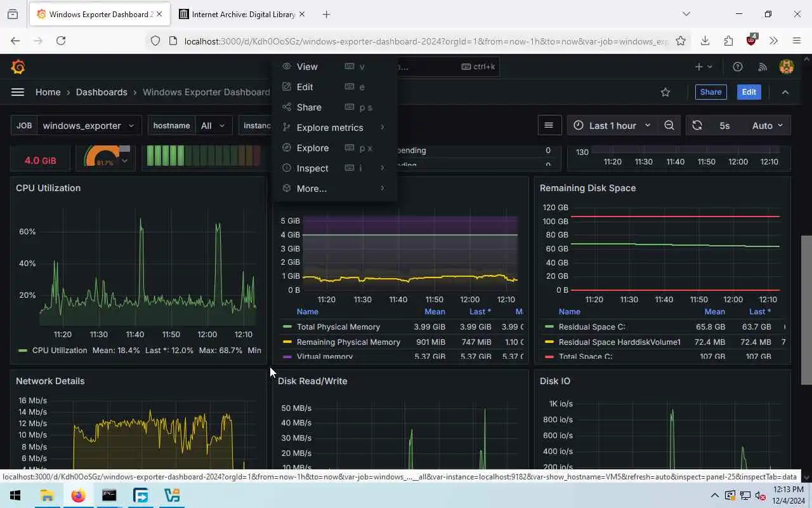The width and height of the screenshot is (812, 508).
Task: Click the blue Edit button
Action: pyautogui.click(x=749, y=92)
